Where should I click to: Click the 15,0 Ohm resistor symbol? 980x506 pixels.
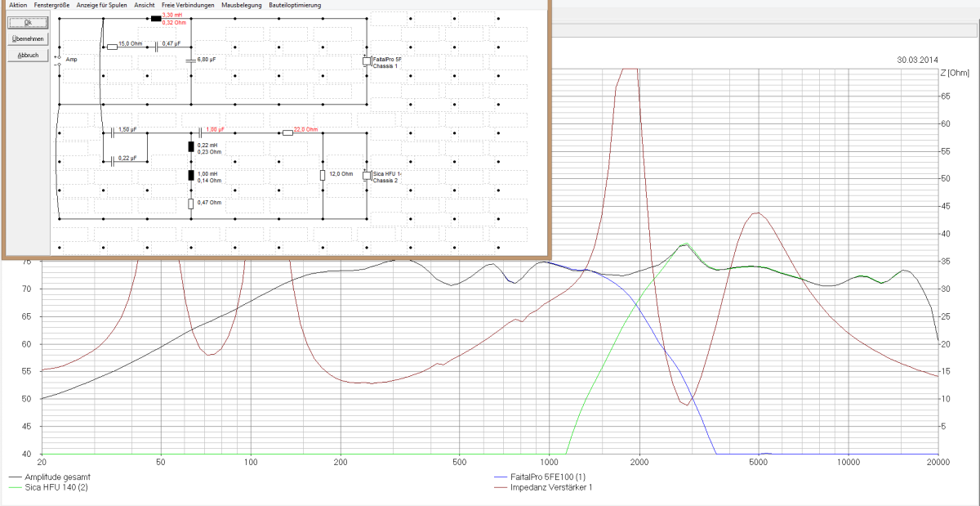click(x=112, y=47)
